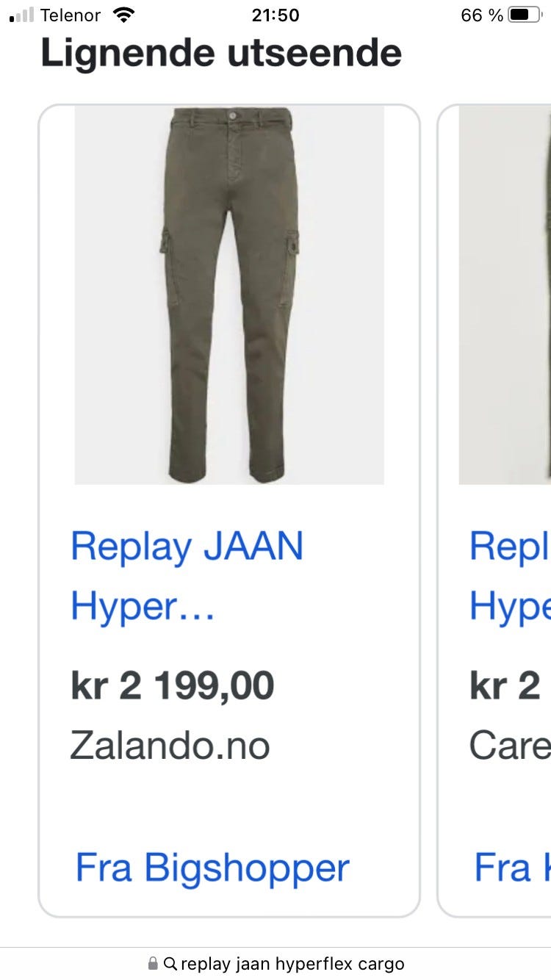The height and width of the screenshot is (980, 551).
Task: Tap the green cargo pants product image
Action: point(229,295)
